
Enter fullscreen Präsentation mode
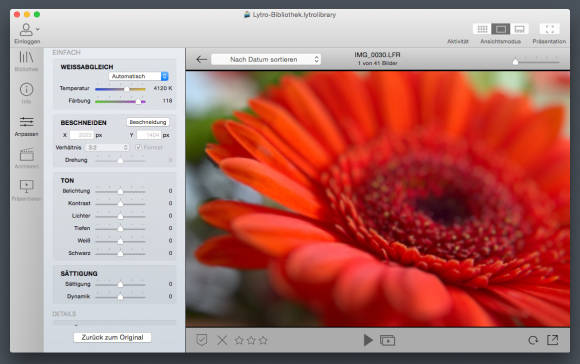pyautogui.click(x=550, y=29)
